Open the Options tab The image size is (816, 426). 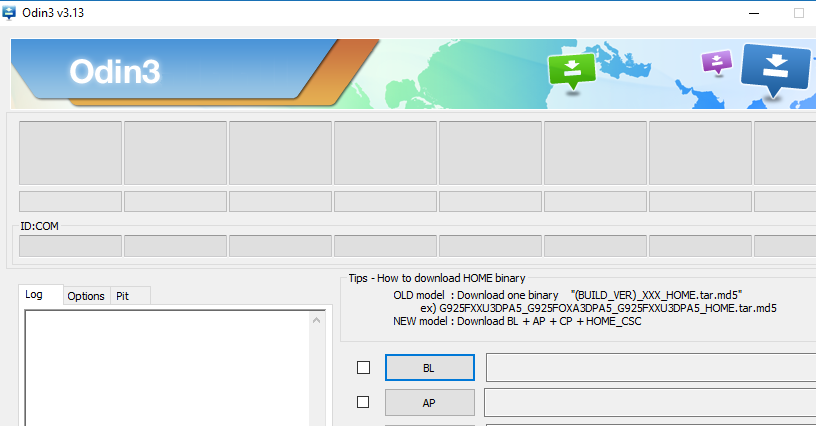(86, 296)
